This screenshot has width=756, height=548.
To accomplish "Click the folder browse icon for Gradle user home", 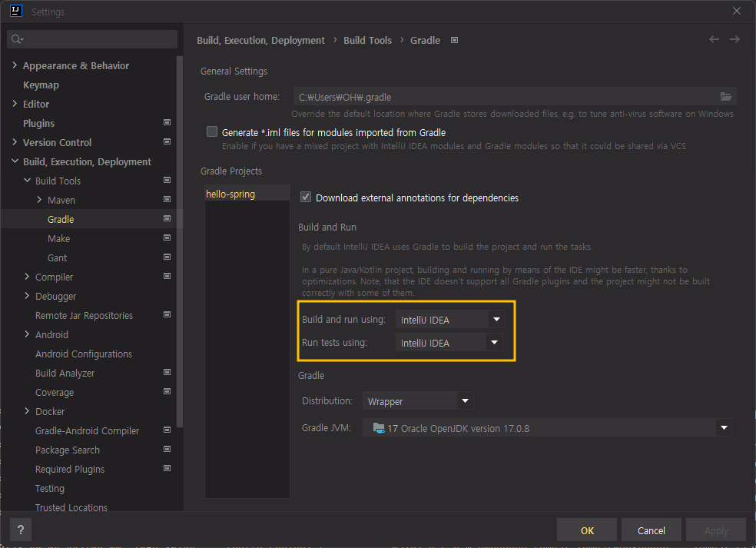I will (x=725, y=97).
